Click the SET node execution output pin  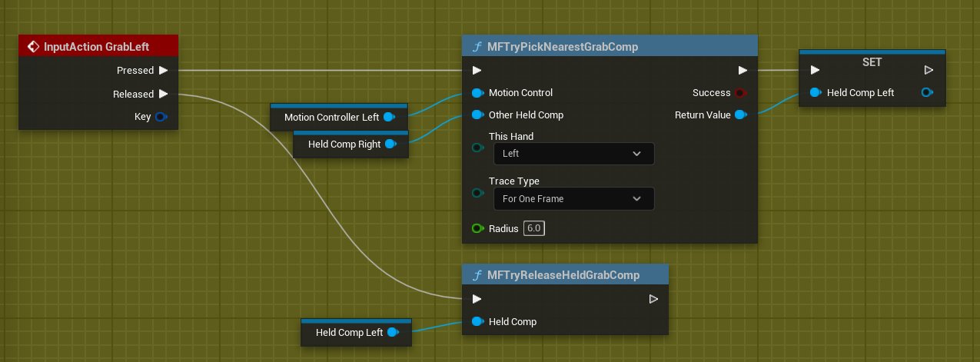coord(929,71)
